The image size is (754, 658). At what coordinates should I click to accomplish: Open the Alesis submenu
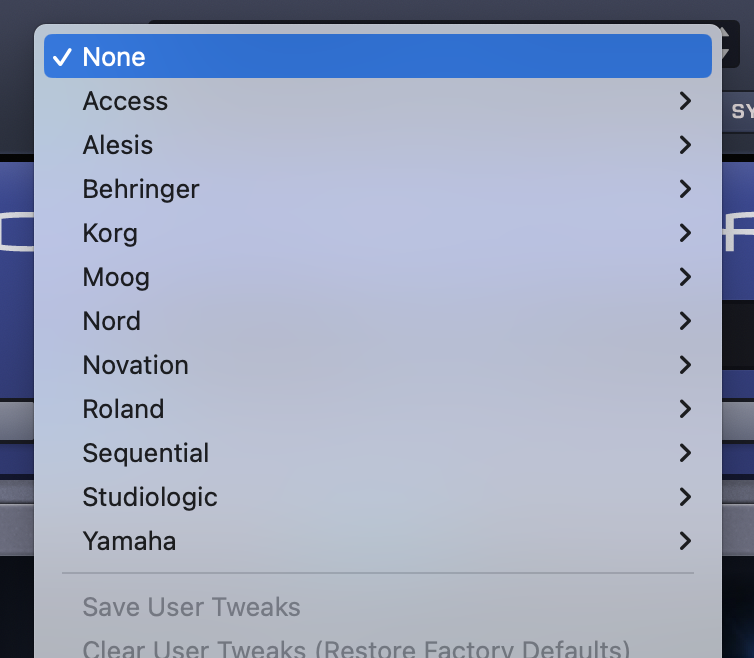click(x=118, y=145)
